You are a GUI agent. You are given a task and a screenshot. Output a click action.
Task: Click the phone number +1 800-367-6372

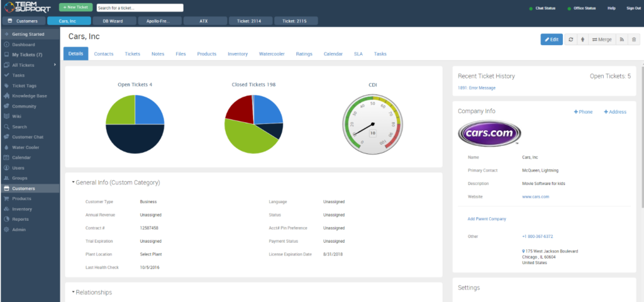click(x=537, y=237)
